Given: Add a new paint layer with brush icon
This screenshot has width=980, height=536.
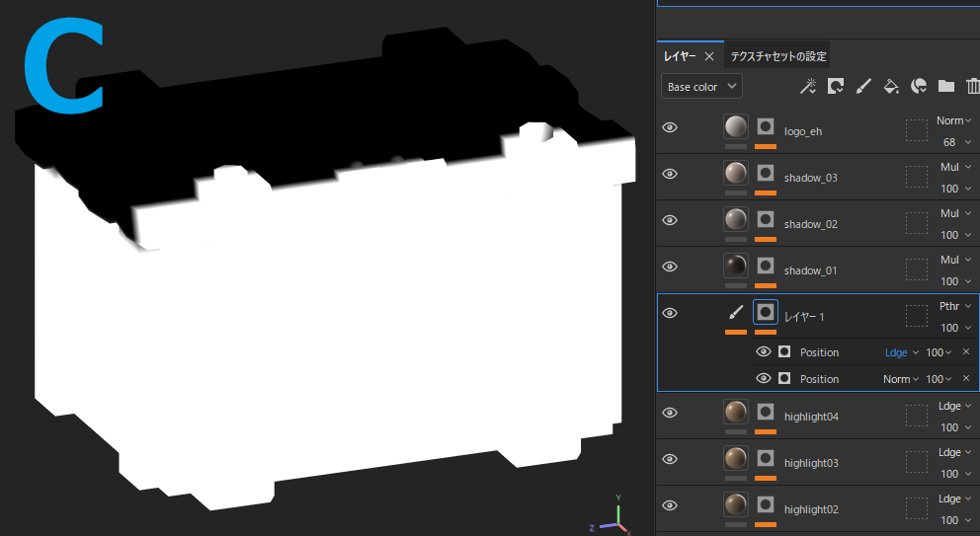Looking at the screenshot, I should coord(862,87).
